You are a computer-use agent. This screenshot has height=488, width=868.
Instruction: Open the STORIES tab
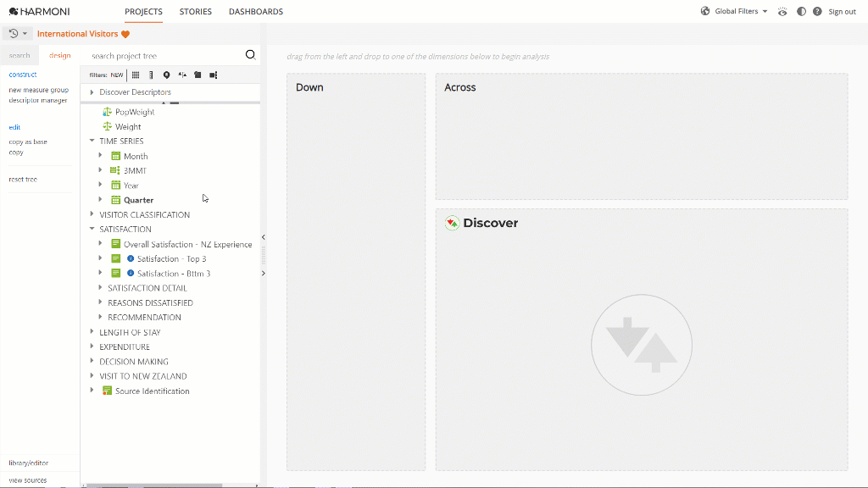point(196,12)
